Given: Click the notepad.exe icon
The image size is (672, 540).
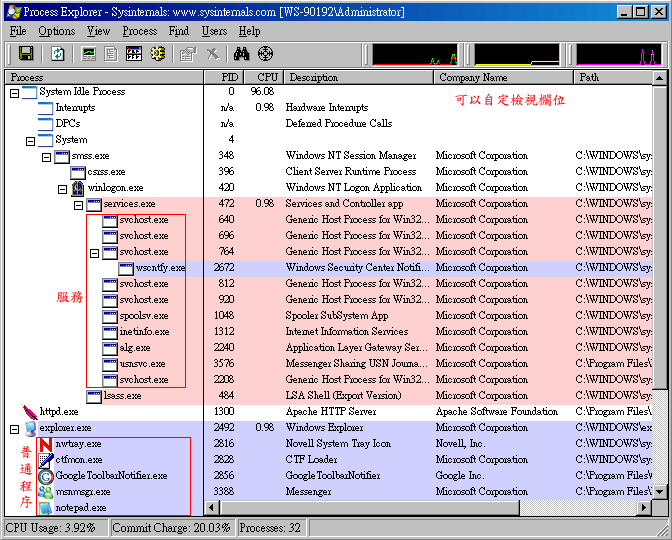Looking at the screenshot, I should 45,508.
